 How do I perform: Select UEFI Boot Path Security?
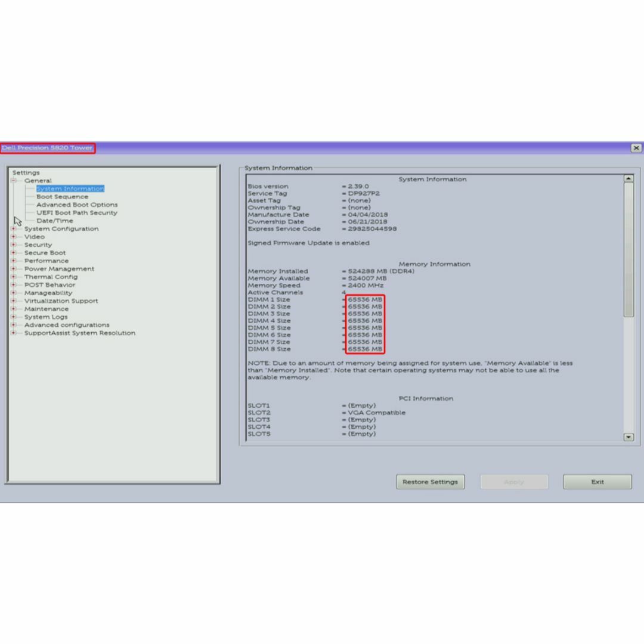[77, 213]
